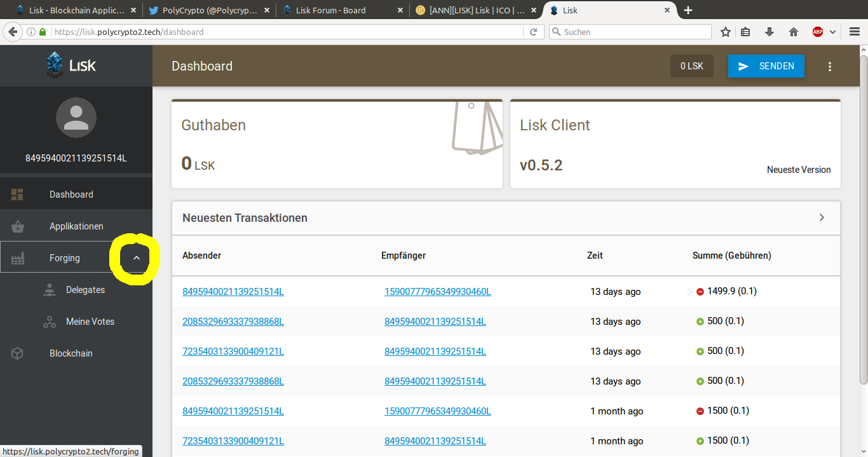Click the page vertical scrollbar

[864, 220]
